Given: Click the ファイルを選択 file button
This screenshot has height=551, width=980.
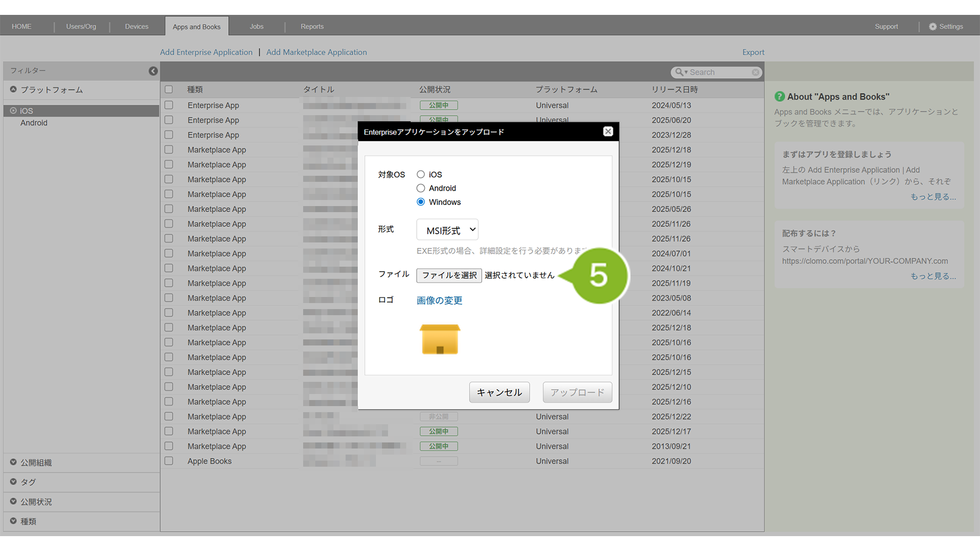Looking at the screenshot, I should click(x=449, y=275).
